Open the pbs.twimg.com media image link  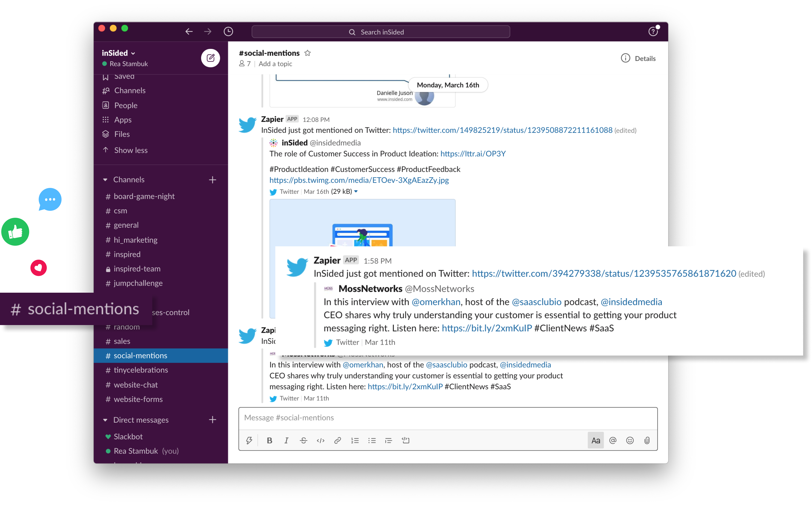[x=359, y=180]
